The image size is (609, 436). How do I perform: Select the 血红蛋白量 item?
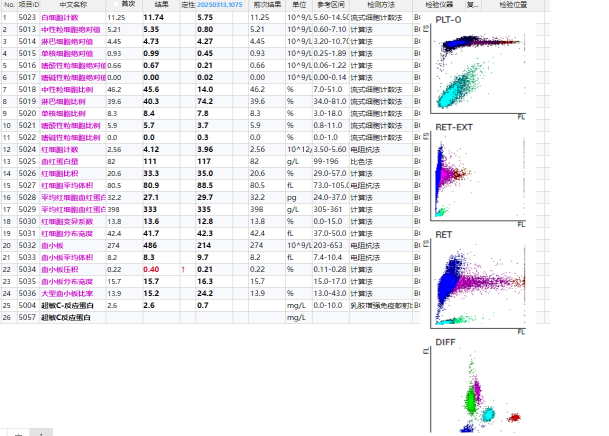[60, 162]
